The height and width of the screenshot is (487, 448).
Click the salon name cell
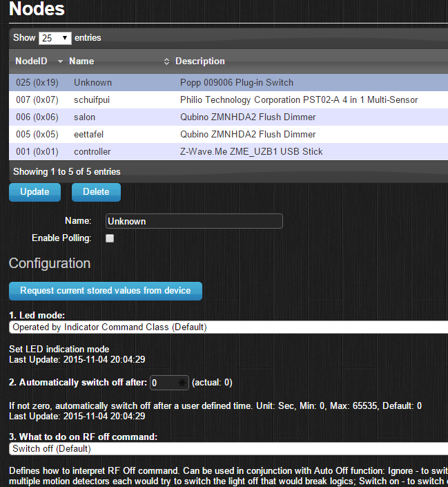tap(84, 117)
